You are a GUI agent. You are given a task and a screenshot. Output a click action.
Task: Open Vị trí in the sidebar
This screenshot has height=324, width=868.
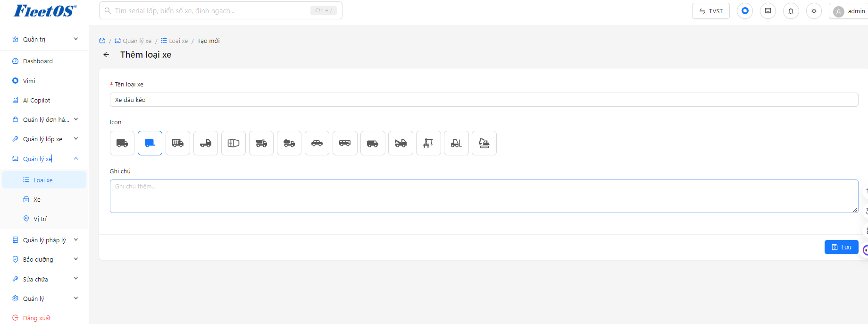click(x=44, y=219)
